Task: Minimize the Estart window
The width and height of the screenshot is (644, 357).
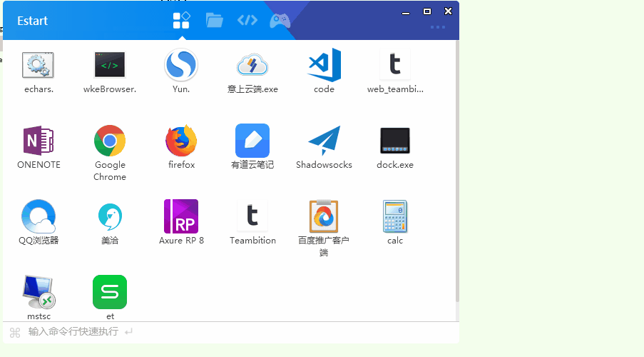Action: [x=406, y=13]
